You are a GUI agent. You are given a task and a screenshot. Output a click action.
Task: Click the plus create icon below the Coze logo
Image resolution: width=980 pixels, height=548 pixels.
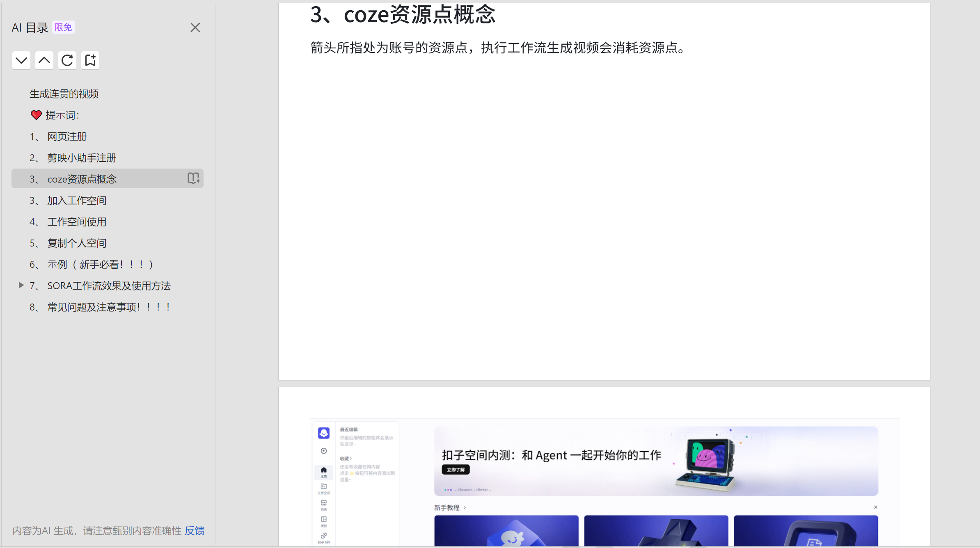click(324, 450)
